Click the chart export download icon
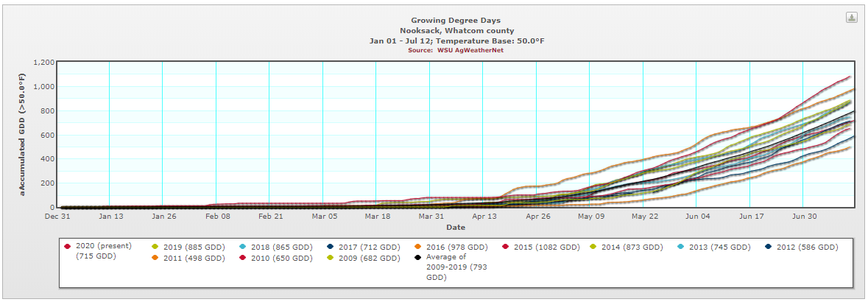 851,18
